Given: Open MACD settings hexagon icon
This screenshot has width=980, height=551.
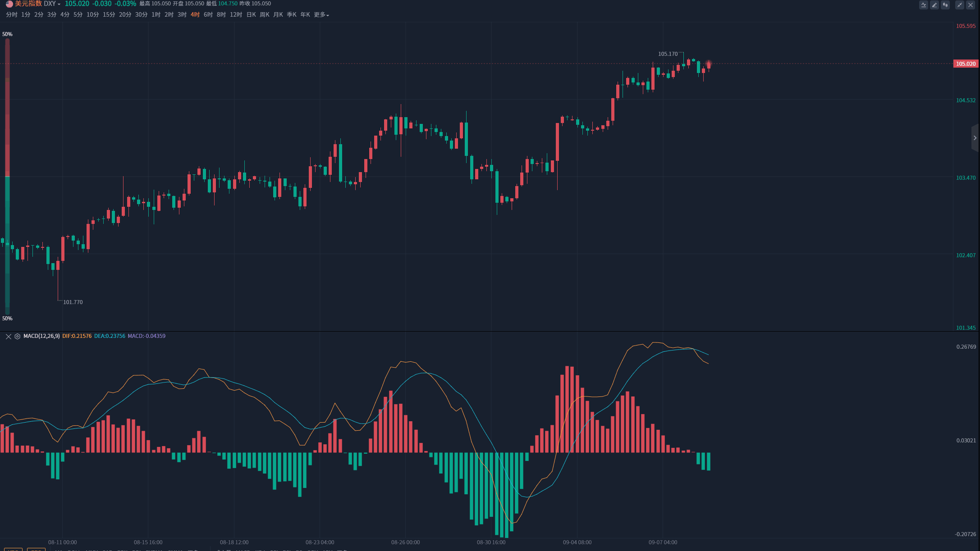Looking at the screenshot, I should (17, 337).
